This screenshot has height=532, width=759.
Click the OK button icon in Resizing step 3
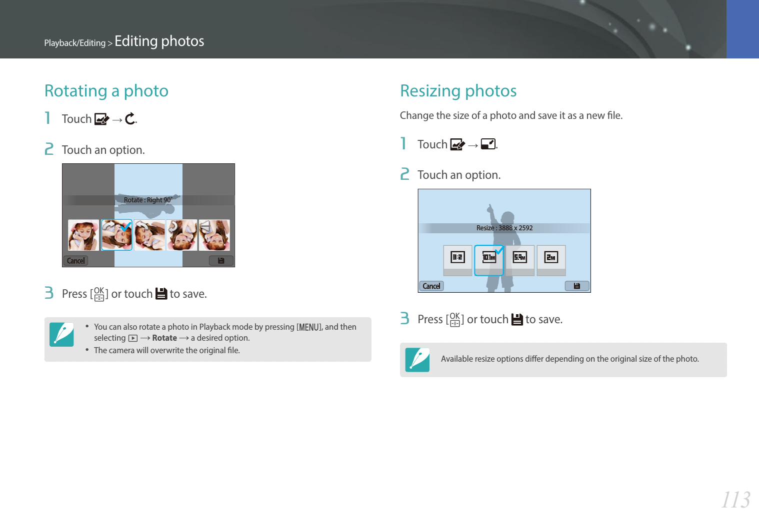454,319
